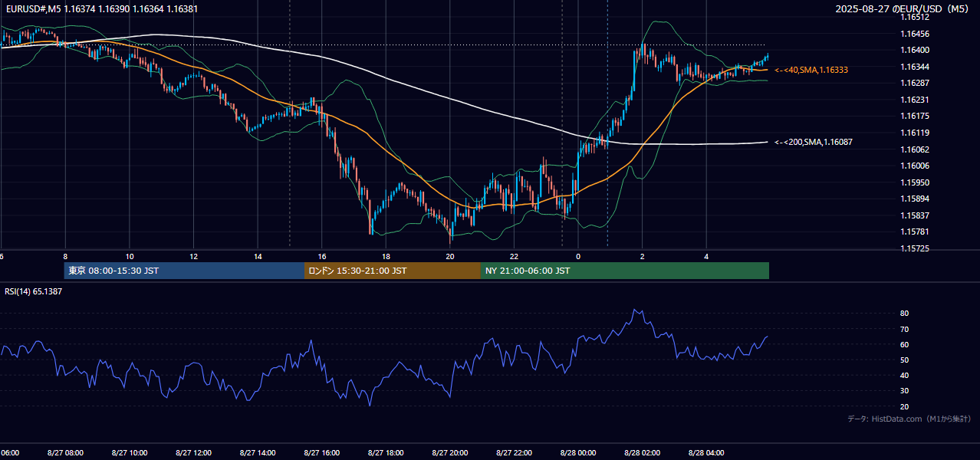Click the RSI 40 level label

(905, 375)
